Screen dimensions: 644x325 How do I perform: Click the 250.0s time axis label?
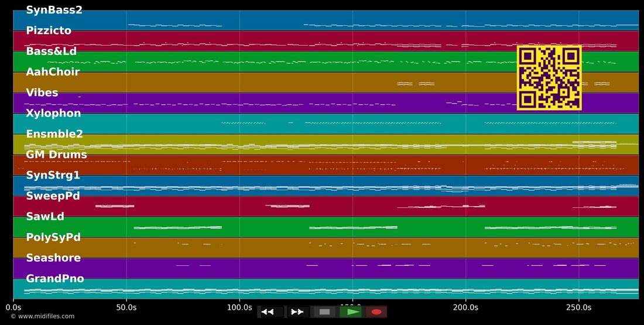coord(578,307)
